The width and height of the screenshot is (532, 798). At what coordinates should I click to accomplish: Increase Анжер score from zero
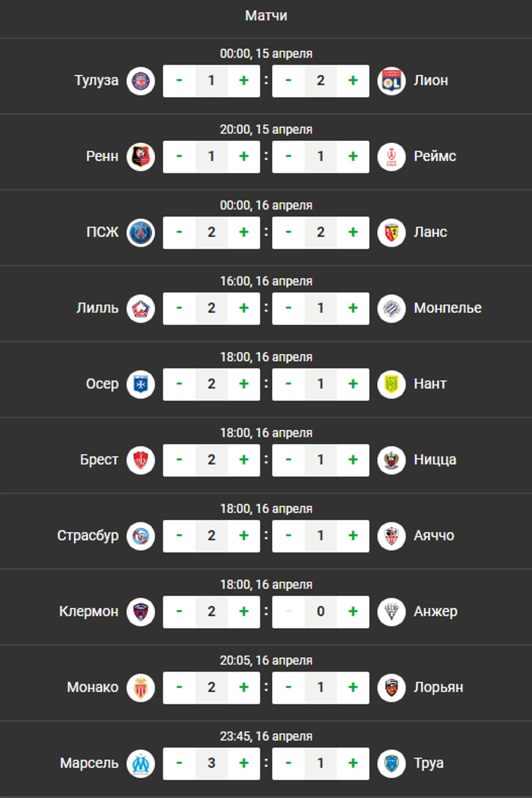[x=353, y=612]
